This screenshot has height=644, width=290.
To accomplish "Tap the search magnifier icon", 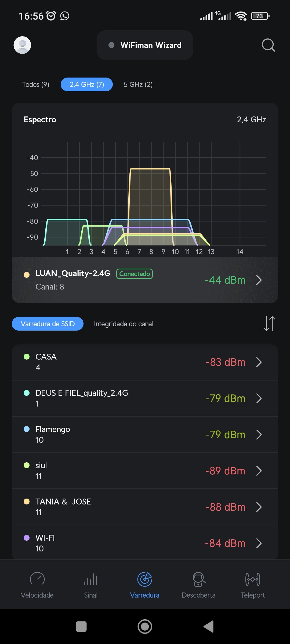I will (268, 45).
